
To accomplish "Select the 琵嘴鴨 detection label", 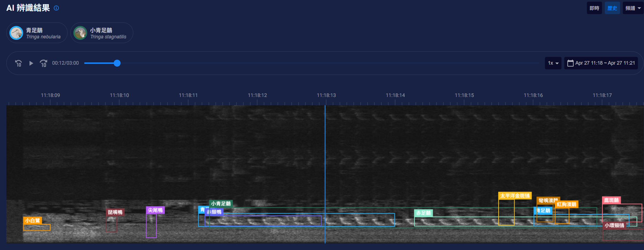I will tap(115, 212).
